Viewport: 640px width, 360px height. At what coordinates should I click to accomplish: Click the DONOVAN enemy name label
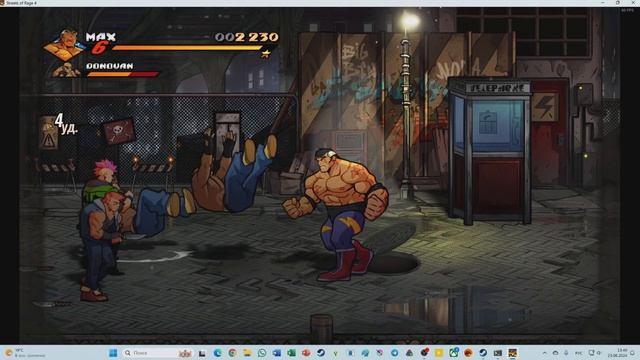[x=110, y=66]
